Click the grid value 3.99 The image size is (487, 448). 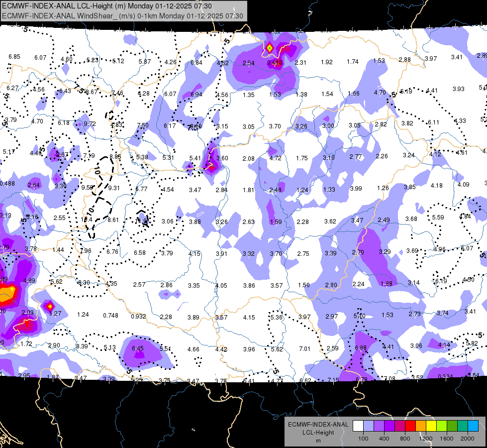pyautogui.click(x=356, y=188)
